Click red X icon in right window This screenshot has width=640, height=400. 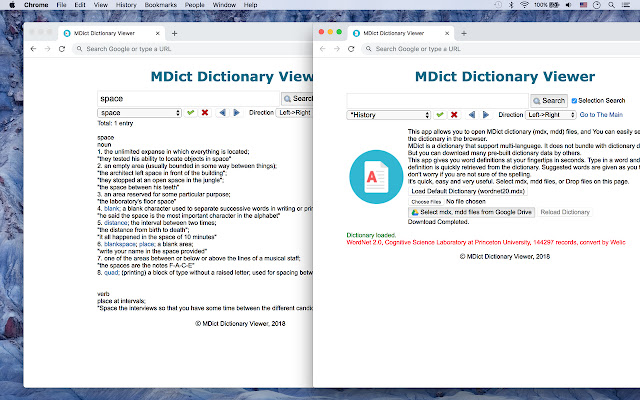[x=454, y=115]
